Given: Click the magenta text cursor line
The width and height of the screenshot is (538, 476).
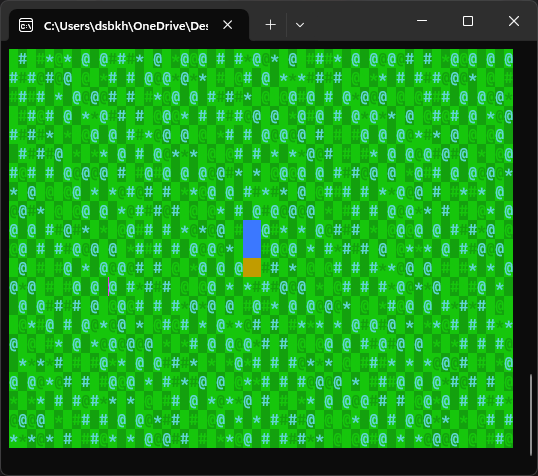Looking at the screenshot, I should [108, 287].
